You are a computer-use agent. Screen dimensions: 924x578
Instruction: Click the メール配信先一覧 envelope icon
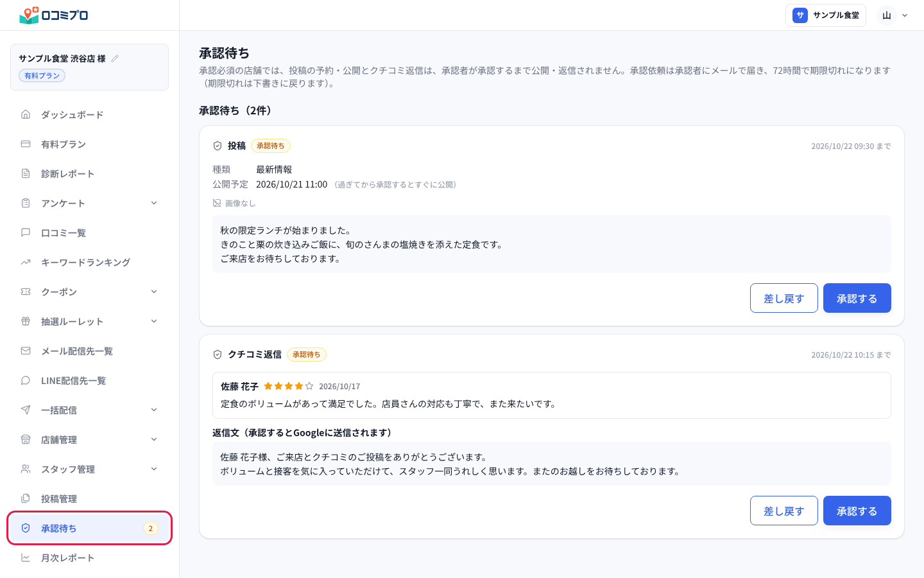tap(26, 351)
